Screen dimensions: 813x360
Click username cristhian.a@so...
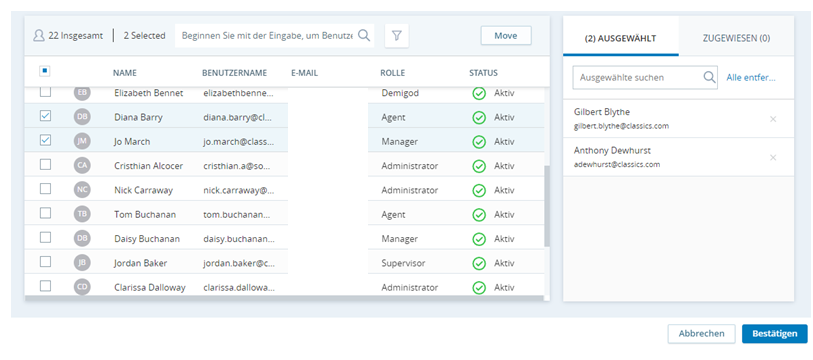click(x=237, y=166)
